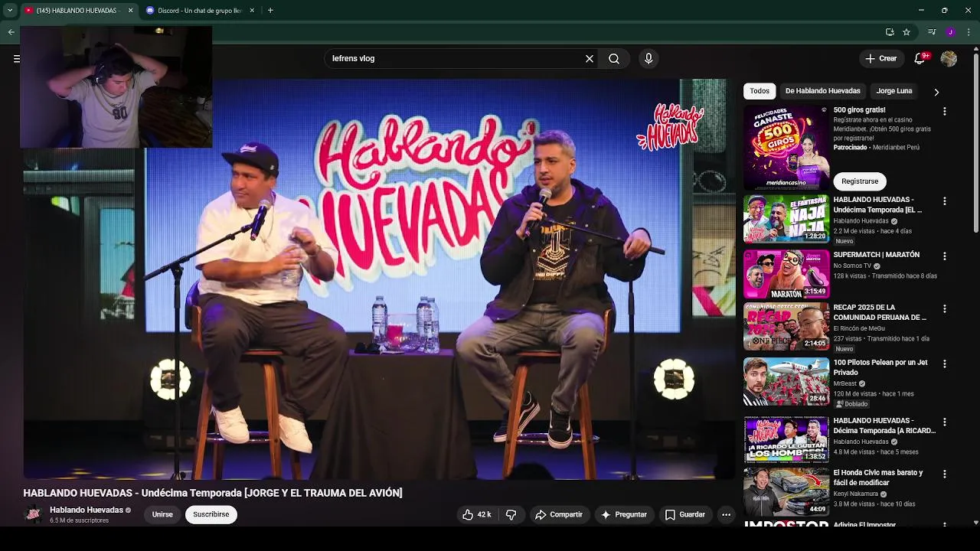
Task: Open the Undécima Temporada 1:28:20 thumbnail
Action: 786,219
